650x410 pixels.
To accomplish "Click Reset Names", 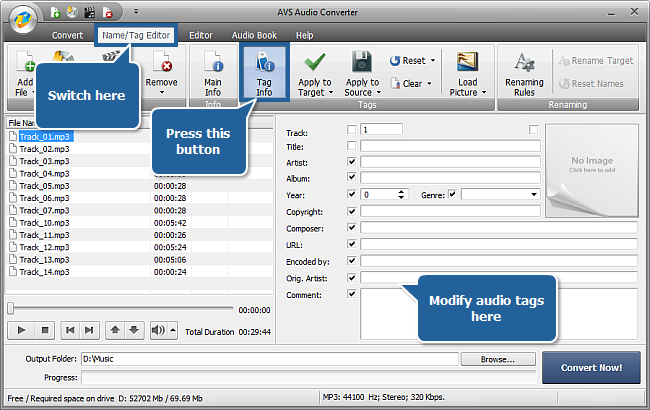I will pos(591,83).
